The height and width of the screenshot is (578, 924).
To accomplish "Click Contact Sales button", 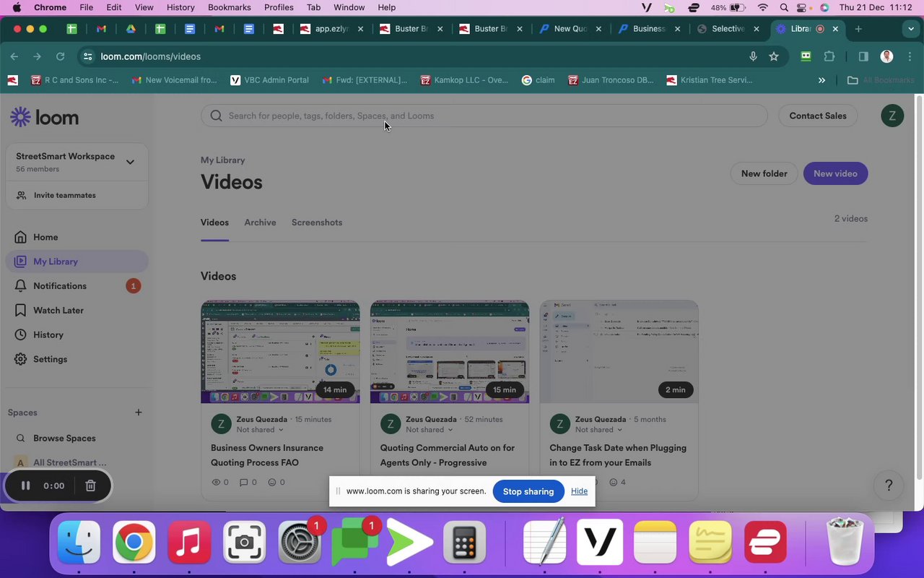I will (818, 116).
